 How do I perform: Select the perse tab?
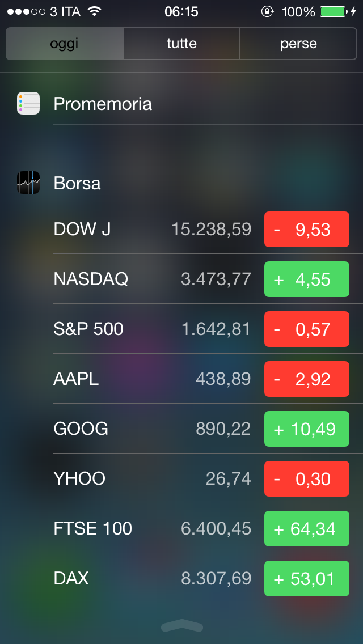pyautogui.click(x=298, y=44)
